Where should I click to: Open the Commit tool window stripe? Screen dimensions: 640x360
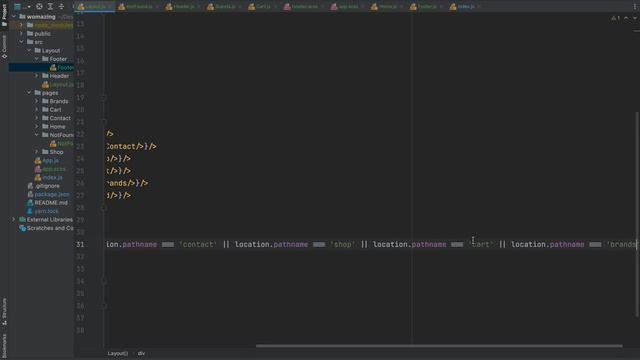[x=4, y=47]
